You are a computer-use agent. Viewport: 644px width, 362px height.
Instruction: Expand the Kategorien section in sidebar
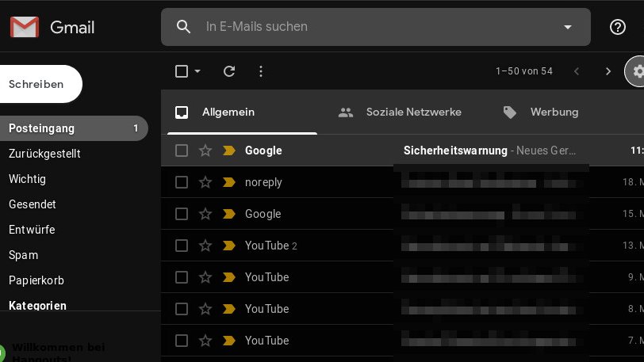point(37,306)
